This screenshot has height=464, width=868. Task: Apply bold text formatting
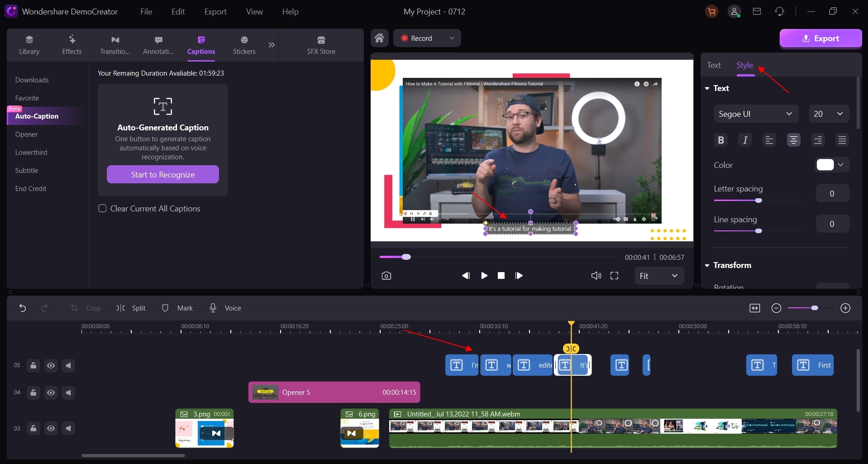click(x=721, y=140)
